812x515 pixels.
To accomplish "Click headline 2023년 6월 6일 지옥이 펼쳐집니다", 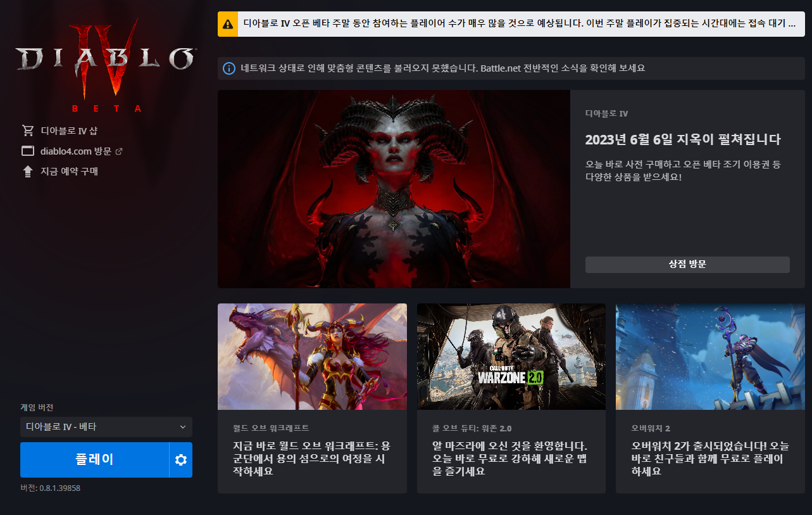I will pos(683,139).
